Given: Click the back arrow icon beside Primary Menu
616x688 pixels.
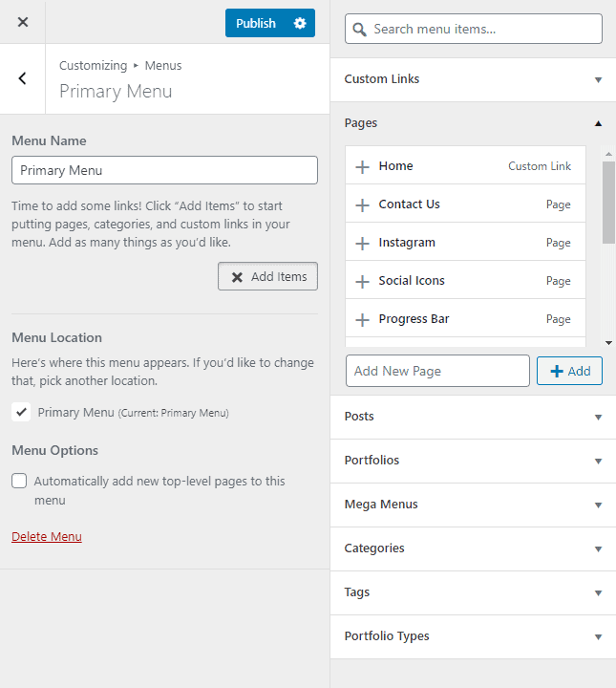Looking at the screenshot, I should point(22,78).
